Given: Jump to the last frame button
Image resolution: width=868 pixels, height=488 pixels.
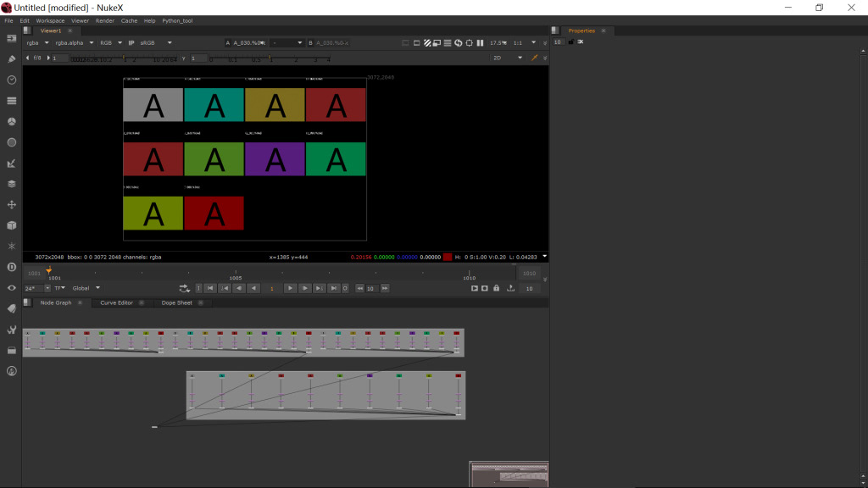Looking at the screenshot, I should click(333, 288).
